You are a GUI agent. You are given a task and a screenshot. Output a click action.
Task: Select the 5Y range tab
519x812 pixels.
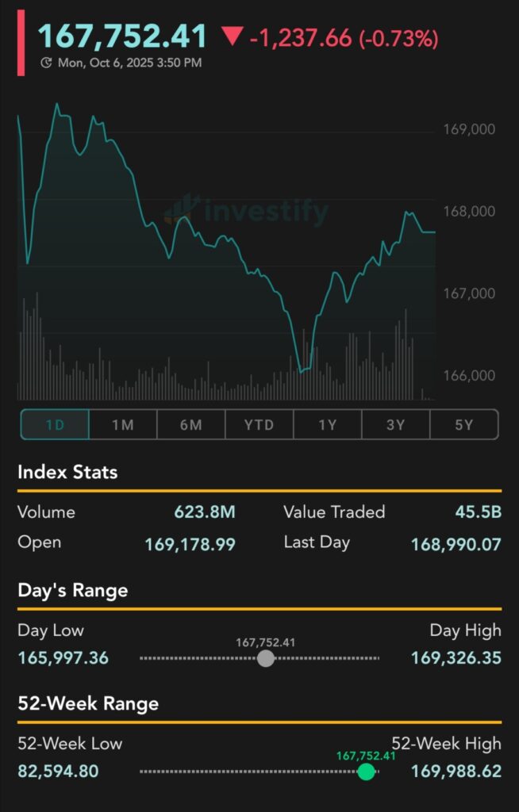464,425
